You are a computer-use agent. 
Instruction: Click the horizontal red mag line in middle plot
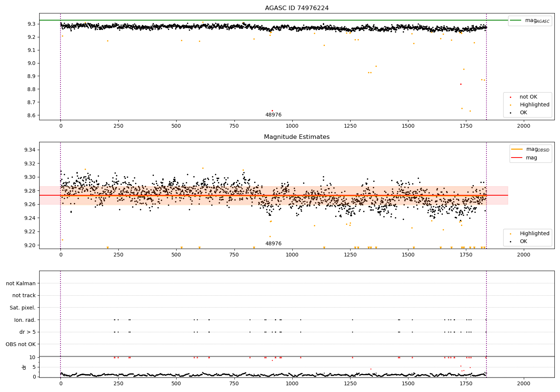pos(274,195)
